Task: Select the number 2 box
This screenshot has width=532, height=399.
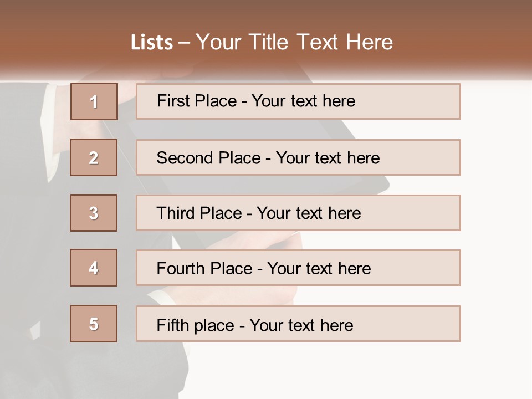Action: click(94, 157)
